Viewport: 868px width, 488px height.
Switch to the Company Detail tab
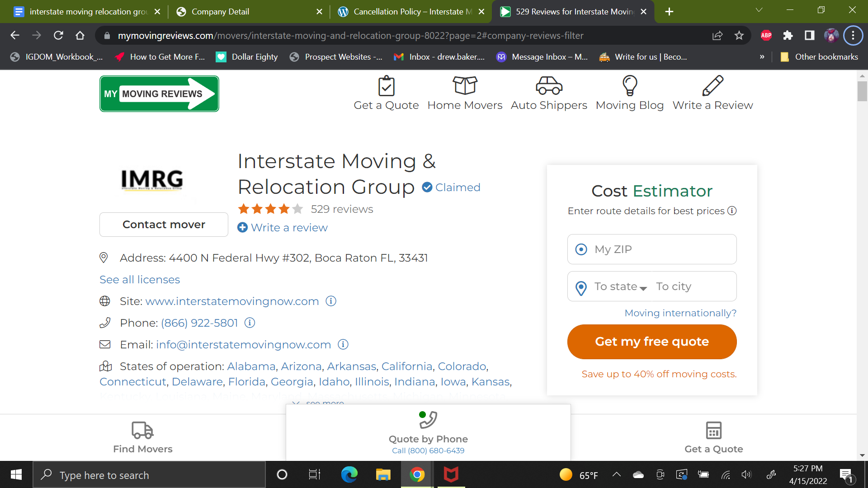click(x=249, y=12)
